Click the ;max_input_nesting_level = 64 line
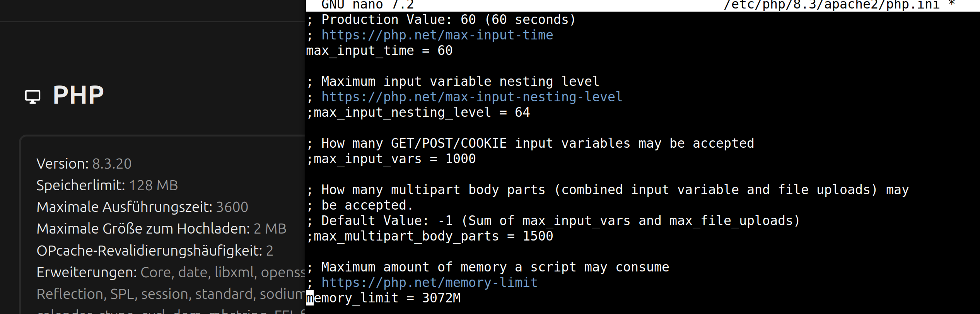980x314 pixels. point(418,113)
